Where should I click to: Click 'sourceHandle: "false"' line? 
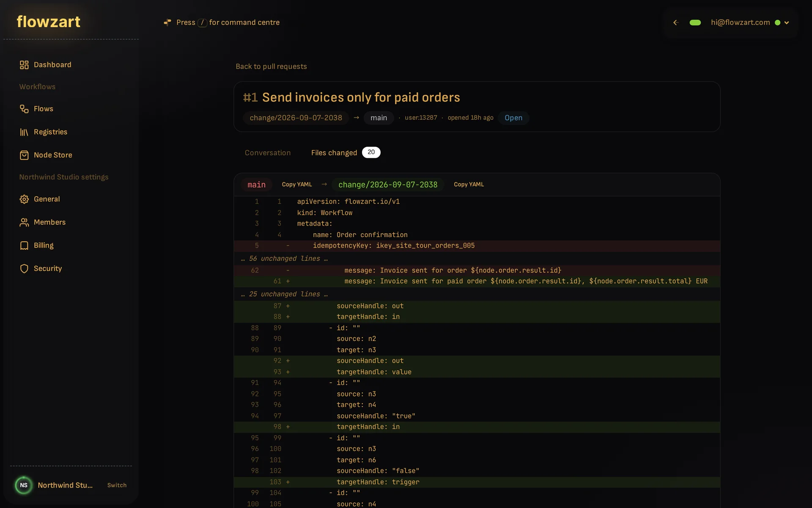(x=477, y=471)
